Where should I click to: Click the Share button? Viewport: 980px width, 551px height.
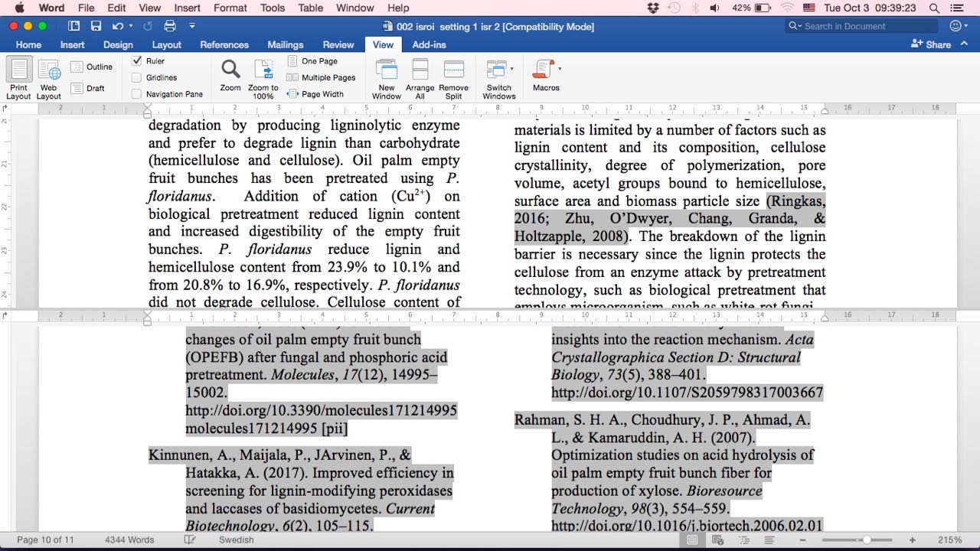click(x=931, y=44)
